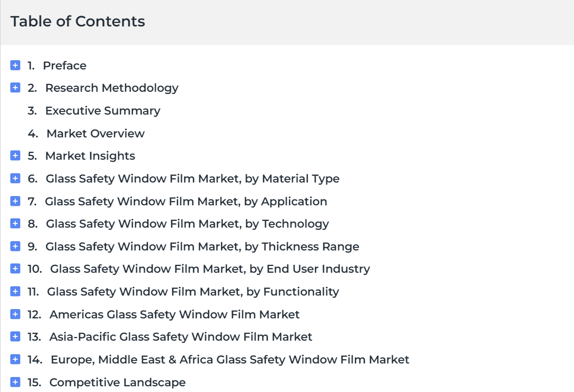Image resolution: width=574 pixels, height=392 pixels.
Task: Expand Americas market section plus icon
Action: click(x=15, y=314)
